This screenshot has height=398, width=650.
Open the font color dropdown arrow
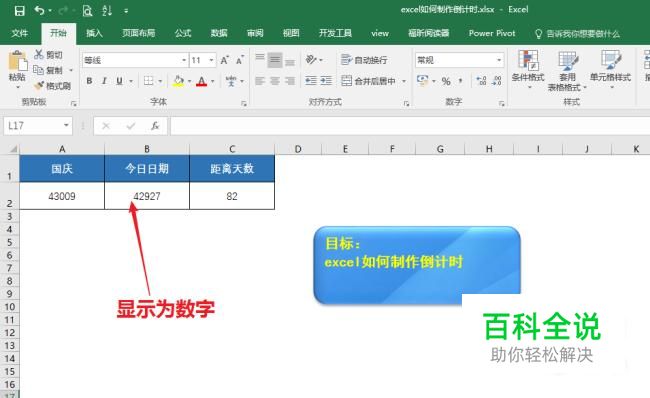[213, 81]
